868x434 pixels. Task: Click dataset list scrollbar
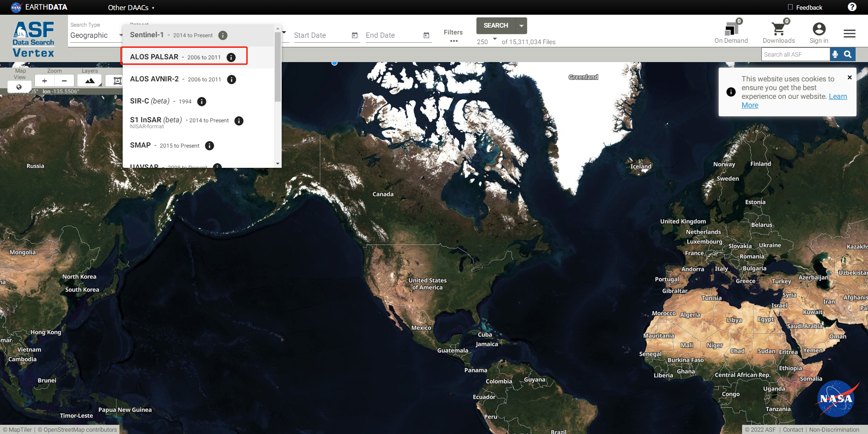278,67
